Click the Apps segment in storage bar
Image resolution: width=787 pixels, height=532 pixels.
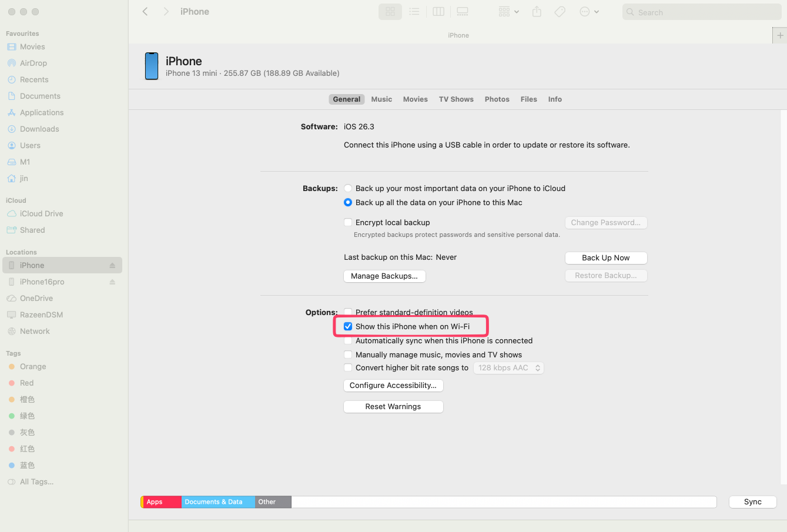pos(162,502)
